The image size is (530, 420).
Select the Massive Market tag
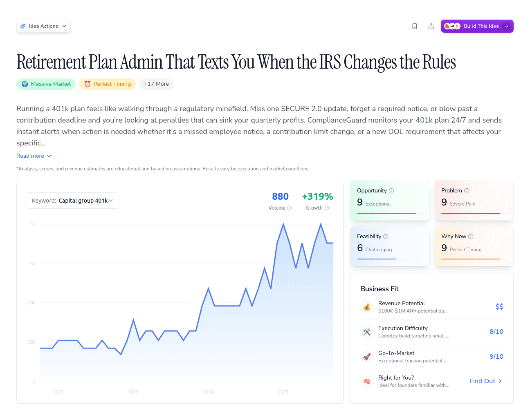click(46, 84)
